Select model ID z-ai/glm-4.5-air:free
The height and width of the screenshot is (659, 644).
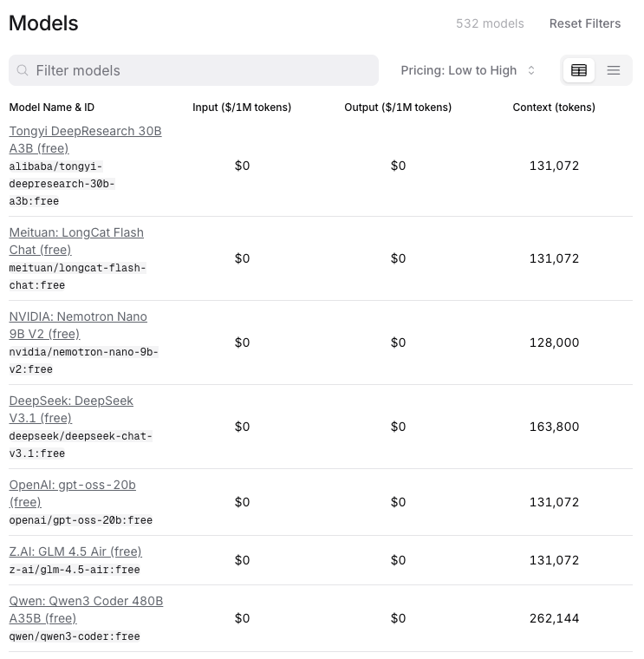(x=75, y=570)
